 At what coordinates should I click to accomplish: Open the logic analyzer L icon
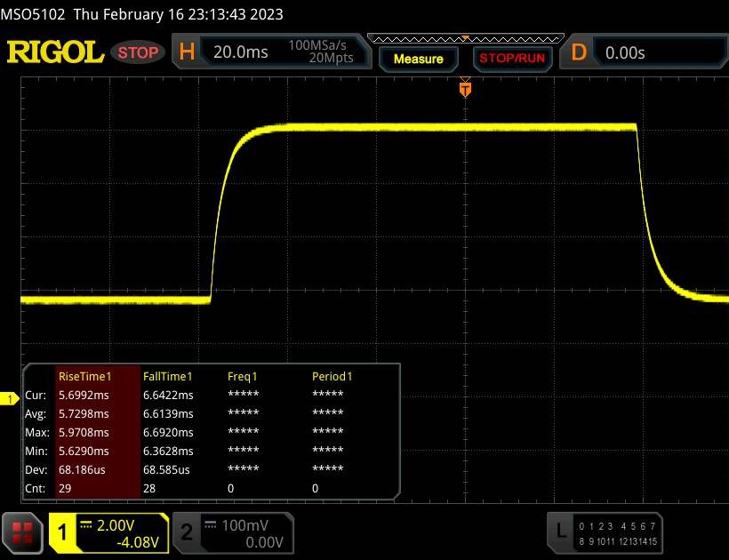pos(561,532)
